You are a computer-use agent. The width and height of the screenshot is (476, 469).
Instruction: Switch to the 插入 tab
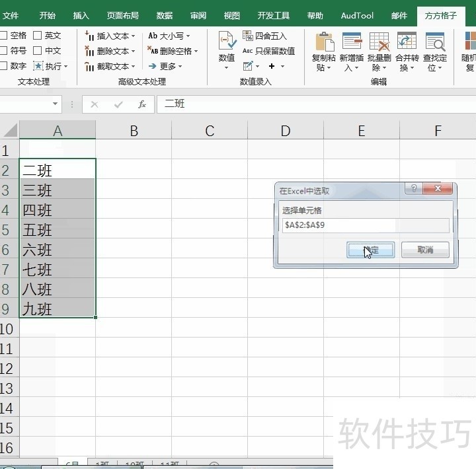point(81,16)
